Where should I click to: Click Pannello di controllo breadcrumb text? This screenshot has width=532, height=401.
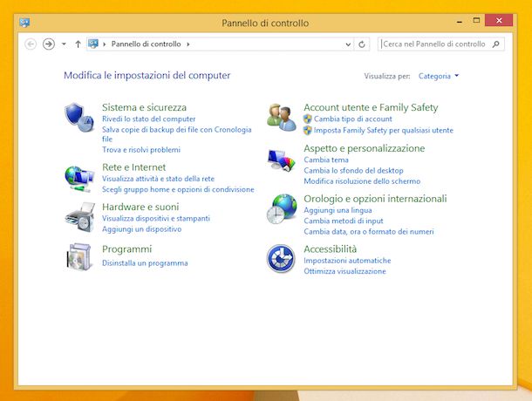146,44
